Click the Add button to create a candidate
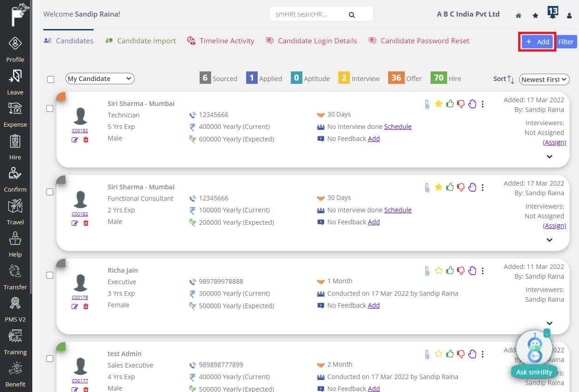This screenshot has width=579, height=392. pyautogui.click(x=537, y=41)
